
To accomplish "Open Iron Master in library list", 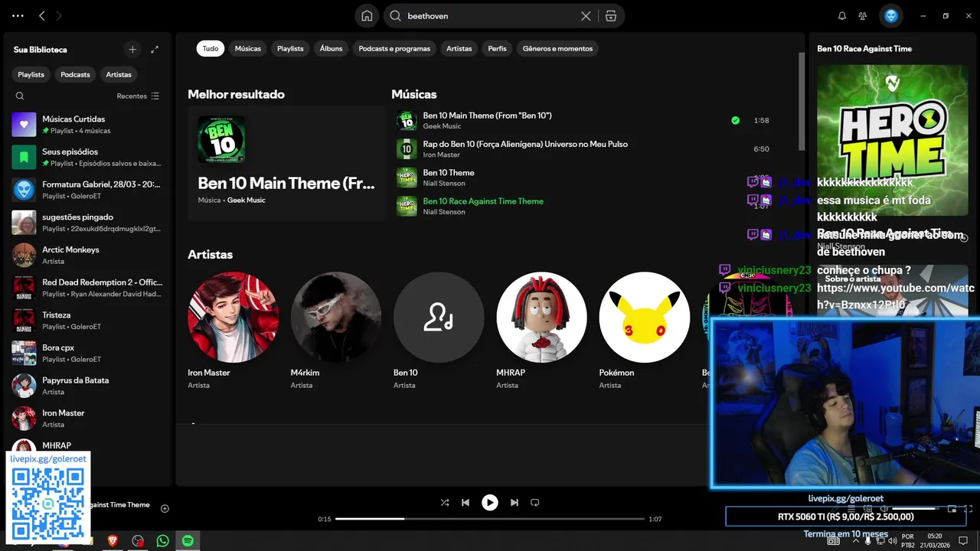I will 87,418.
